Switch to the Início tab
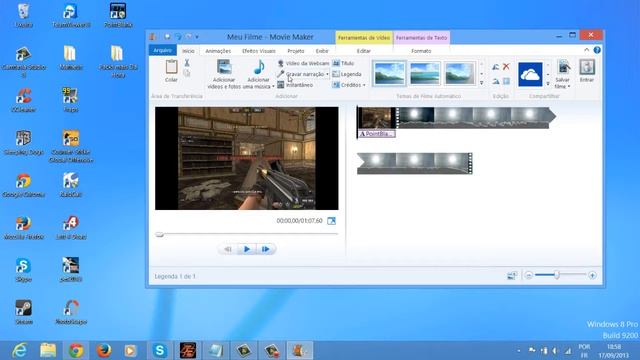 tap(188, 51)
